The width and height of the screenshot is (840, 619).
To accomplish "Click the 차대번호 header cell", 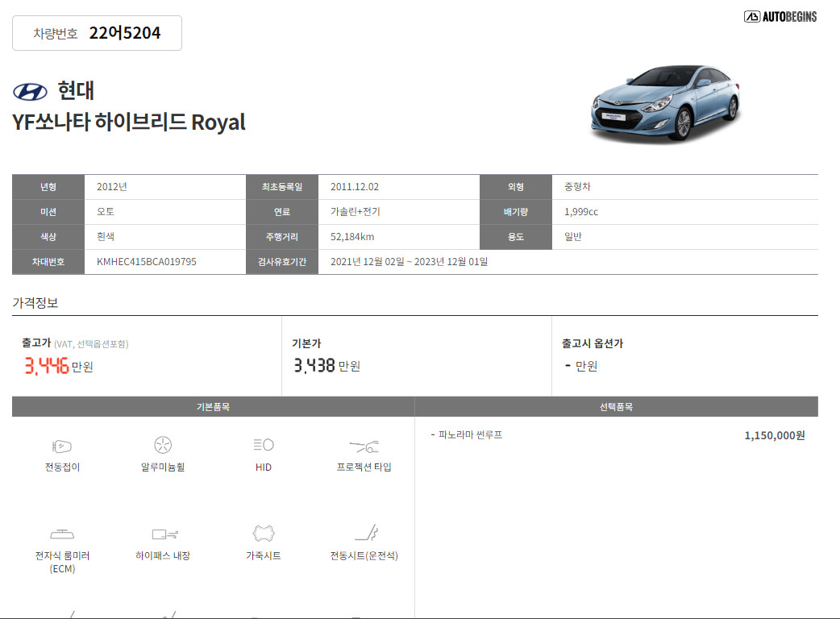I will (x=48, y=262).
